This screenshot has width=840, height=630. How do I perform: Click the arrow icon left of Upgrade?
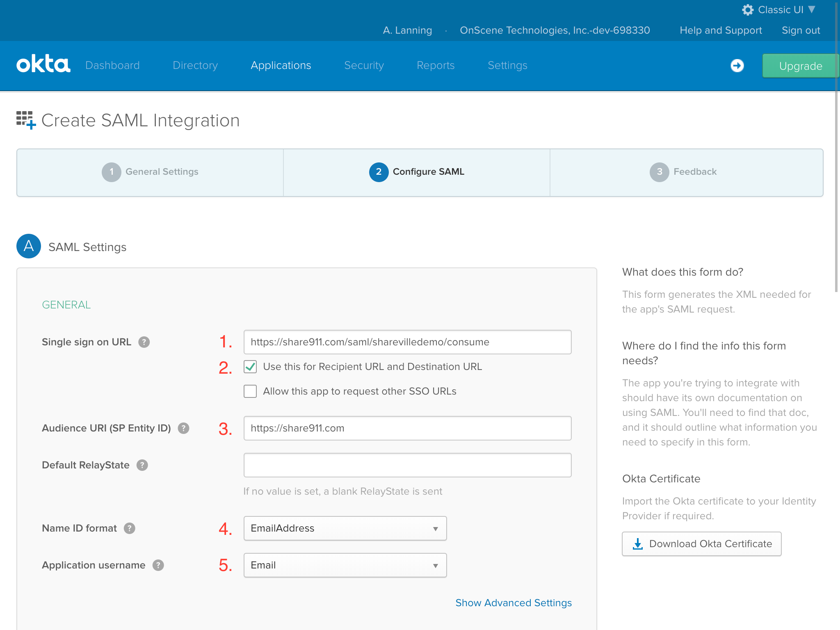[x=737, y=65]
